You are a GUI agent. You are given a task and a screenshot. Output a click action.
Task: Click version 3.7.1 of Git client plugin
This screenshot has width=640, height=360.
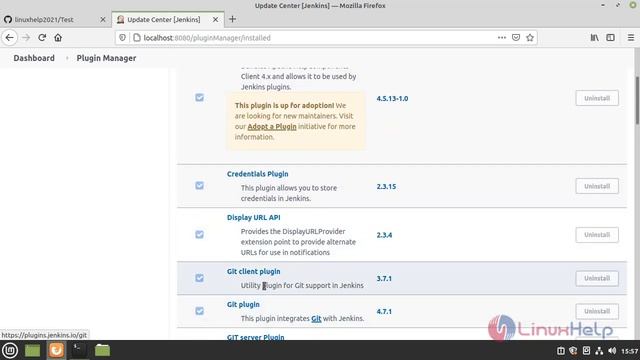(384, 278)
